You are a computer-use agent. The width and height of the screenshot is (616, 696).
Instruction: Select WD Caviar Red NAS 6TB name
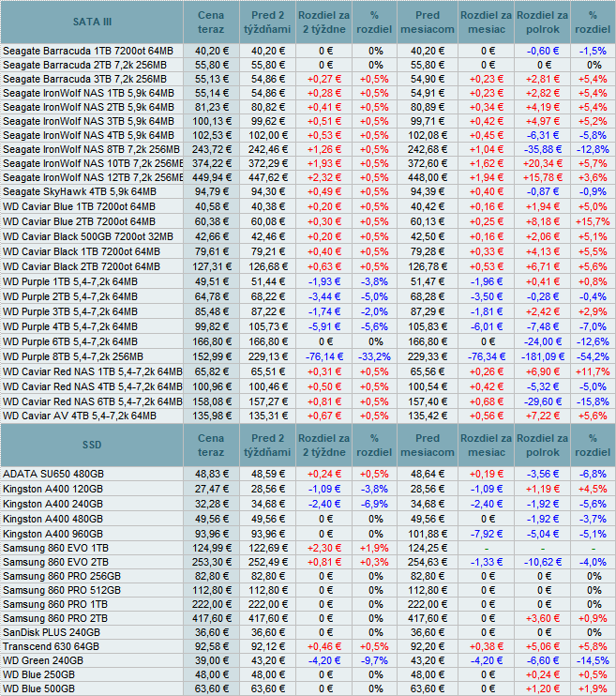coord(93,401)
